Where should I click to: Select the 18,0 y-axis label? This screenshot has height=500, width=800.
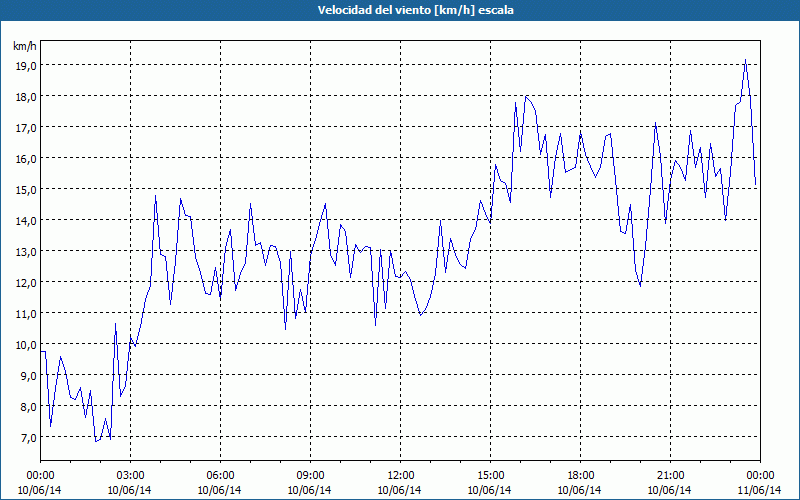point(26,96)
